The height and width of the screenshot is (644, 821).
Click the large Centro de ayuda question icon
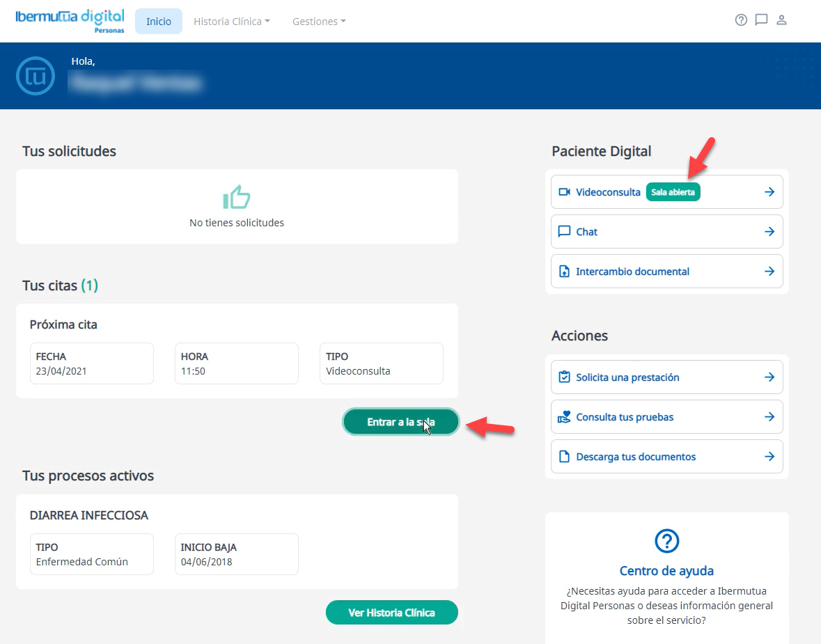pos(666,541)
